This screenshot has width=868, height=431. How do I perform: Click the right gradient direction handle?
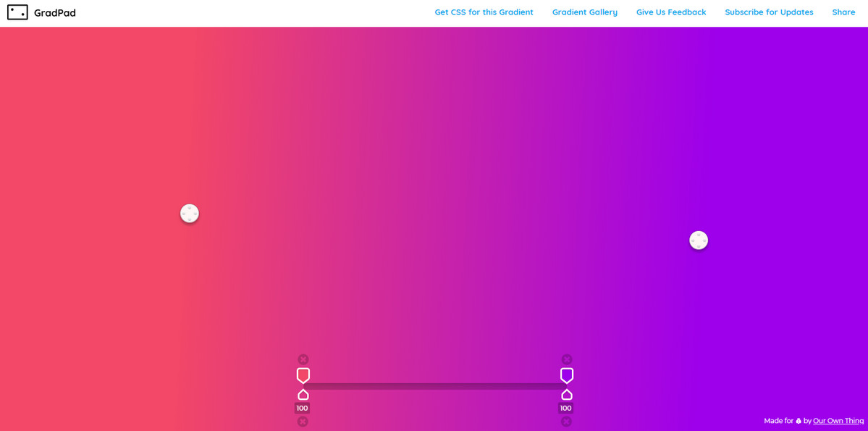point(699,240)
